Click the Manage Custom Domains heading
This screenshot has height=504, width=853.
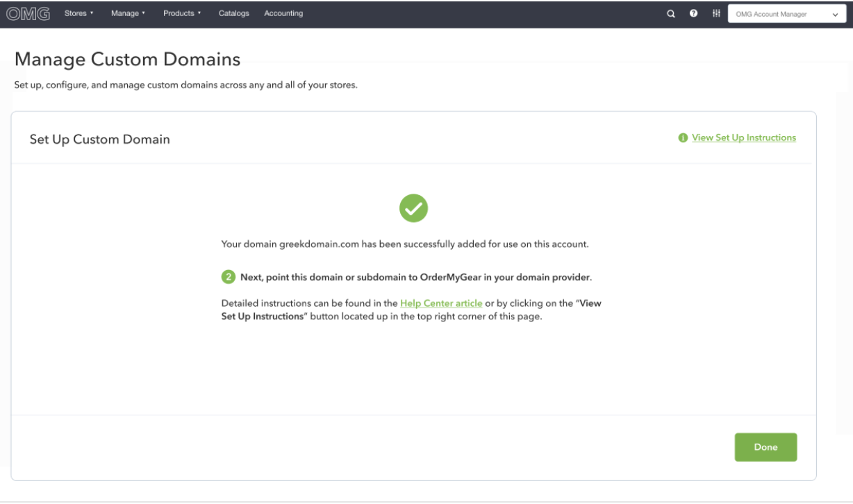pyautogui.click(x=127, y=60)
